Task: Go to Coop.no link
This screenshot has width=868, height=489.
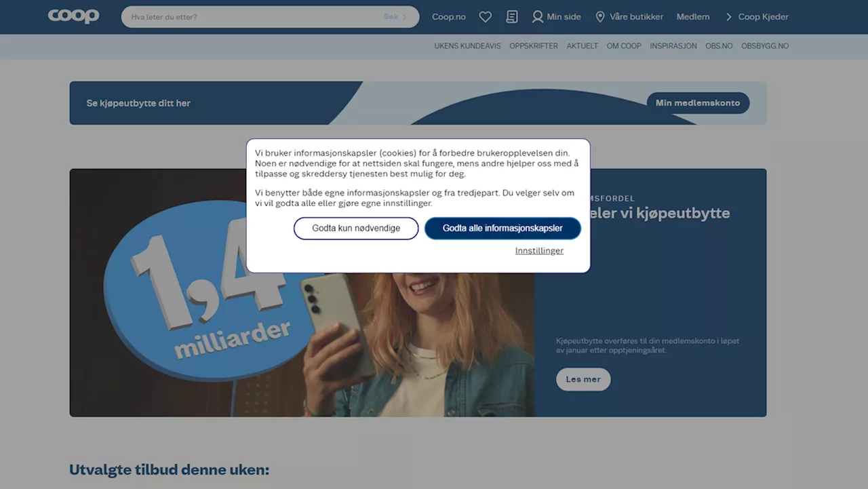Action: coord(449,17)
